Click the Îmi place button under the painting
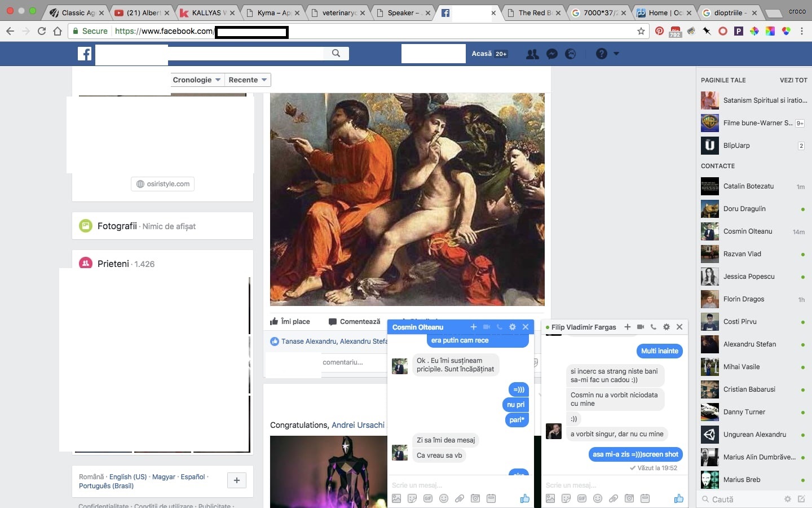 click(x=290, y=321)
